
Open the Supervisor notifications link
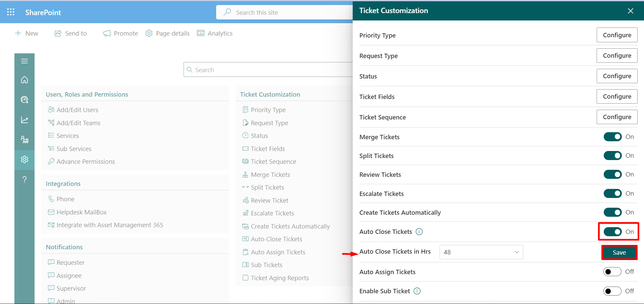pos(71,288)
